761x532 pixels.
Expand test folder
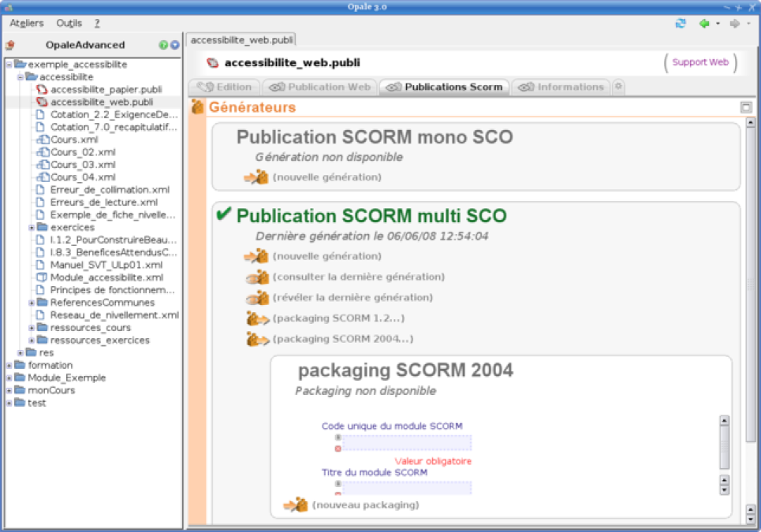click(x=9, y=404)
